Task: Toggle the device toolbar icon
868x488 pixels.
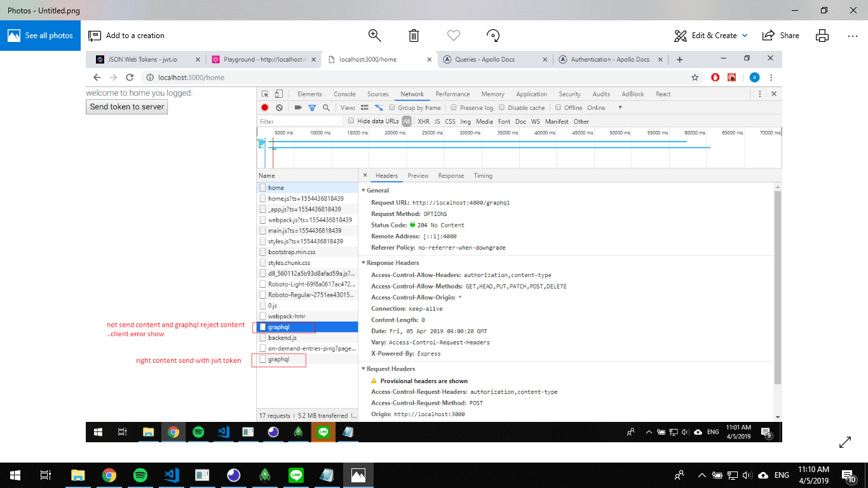Action: [278, 93]
